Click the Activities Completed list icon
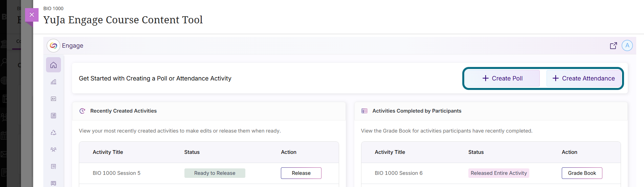Image resolution: width=644 pixels, height=187 pixels. (364, 111)
